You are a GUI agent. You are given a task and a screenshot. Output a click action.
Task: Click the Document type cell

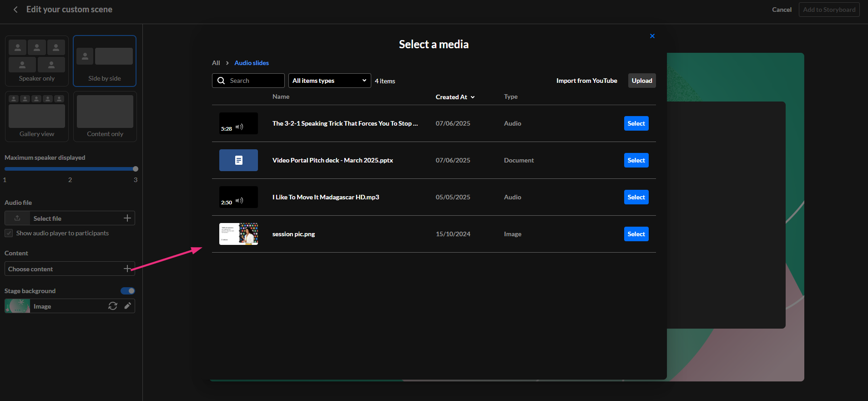pyautogui.click(x=519, y=160)
